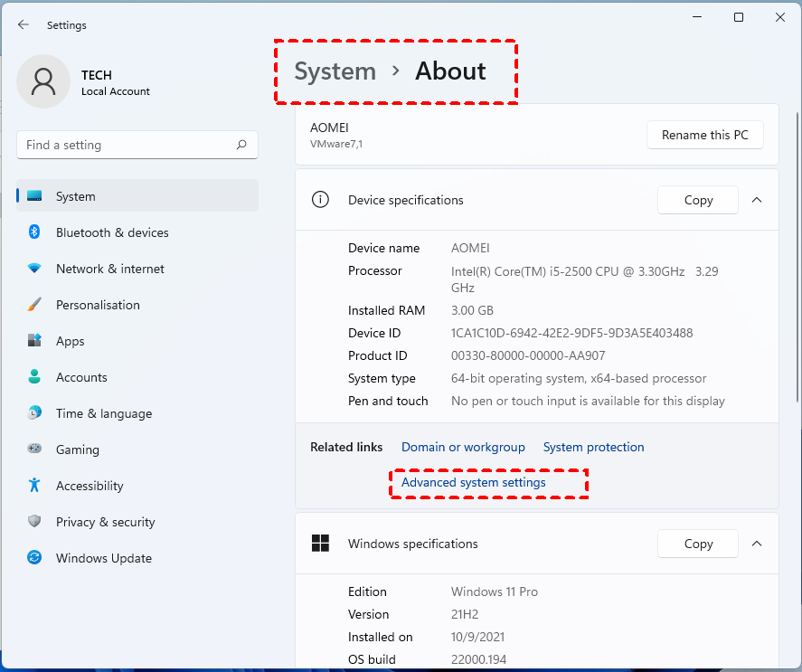This screenshot has height=672, width=802.
Task: Click the Time & language icon
Action: tap(34, 413)
